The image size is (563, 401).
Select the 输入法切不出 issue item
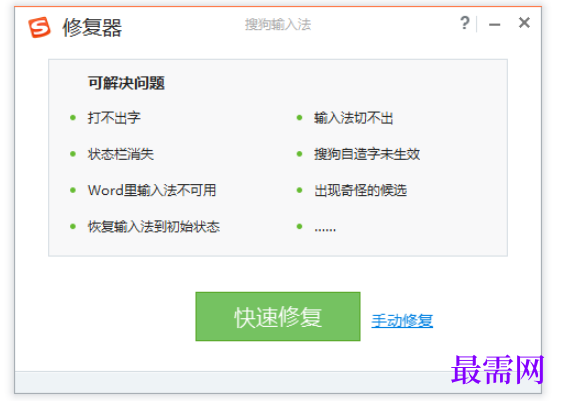pos(354,118)
